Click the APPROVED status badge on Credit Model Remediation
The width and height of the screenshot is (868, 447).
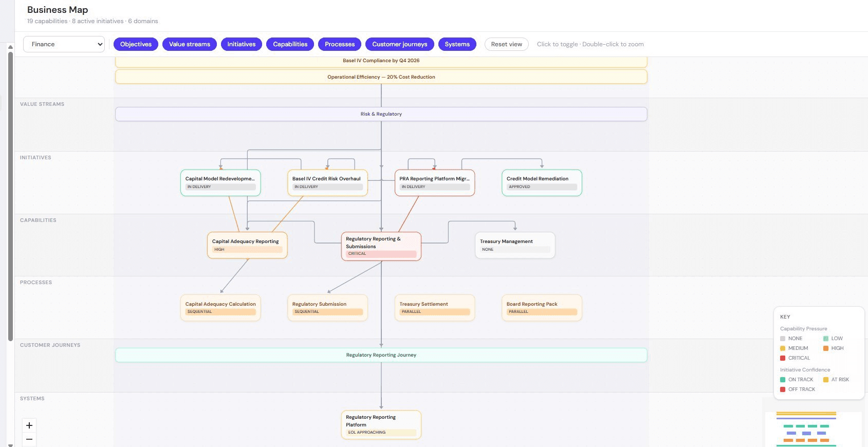(x=542, y=187)
